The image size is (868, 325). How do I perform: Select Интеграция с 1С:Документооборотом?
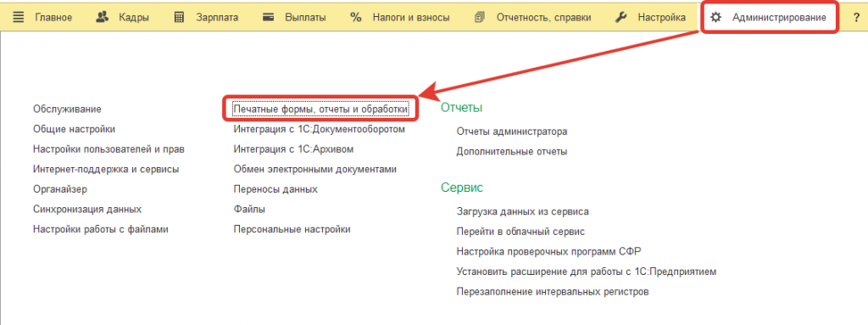click(320, 129)
